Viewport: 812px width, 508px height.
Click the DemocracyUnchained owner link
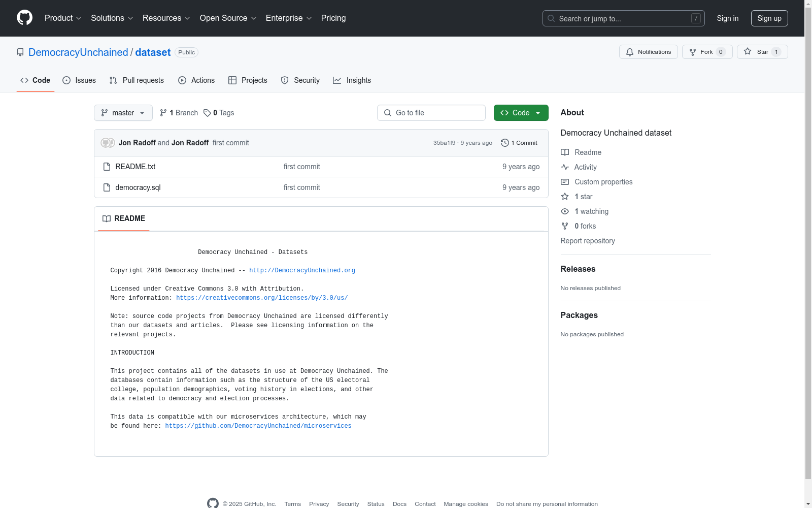coord(78,52)
